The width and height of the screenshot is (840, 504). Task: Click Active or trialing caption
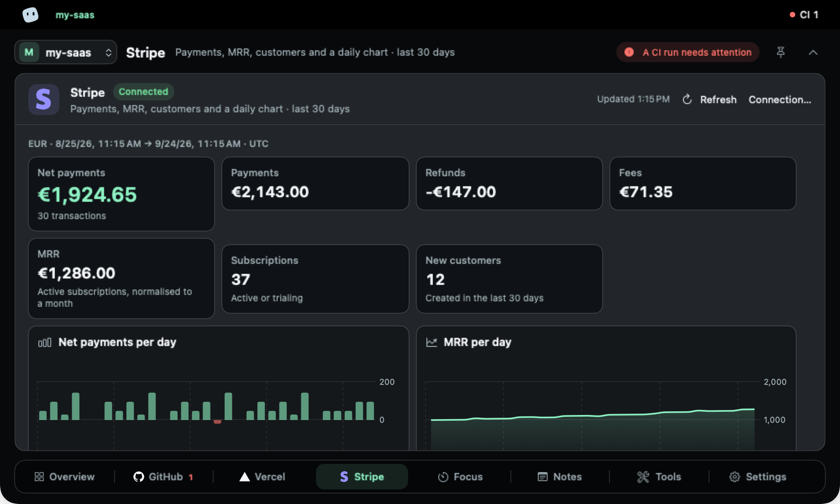pos(267,298)
